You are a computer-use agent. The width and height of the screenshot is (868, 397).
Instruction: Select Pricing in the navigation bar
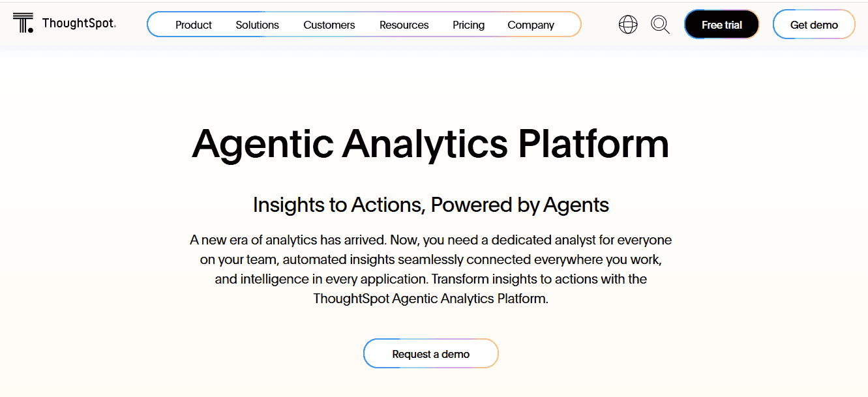[x=468, y=25]
